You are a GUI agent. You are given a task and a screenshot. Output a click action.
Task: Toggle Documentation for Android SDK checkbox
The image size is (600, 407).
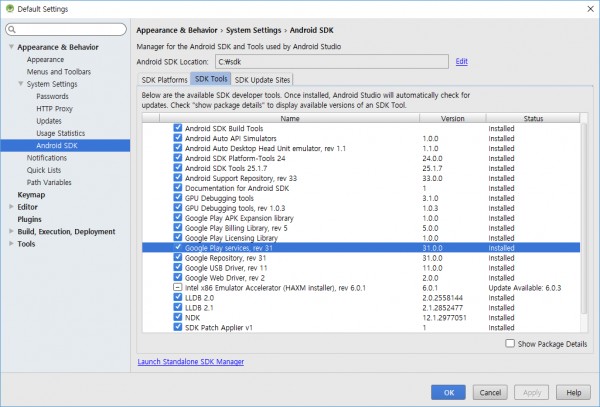pyautogui.click(x=178, y=187)
